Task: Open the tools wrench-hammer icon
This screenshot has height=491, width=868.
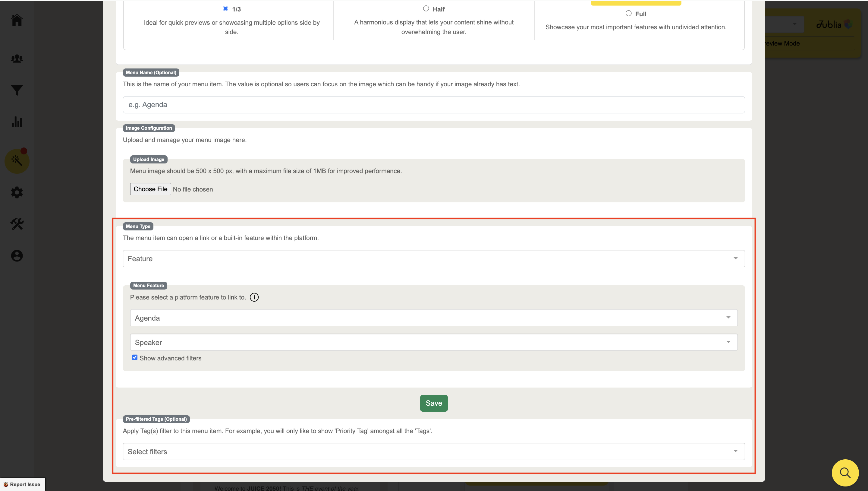Action: coord(17,224)
